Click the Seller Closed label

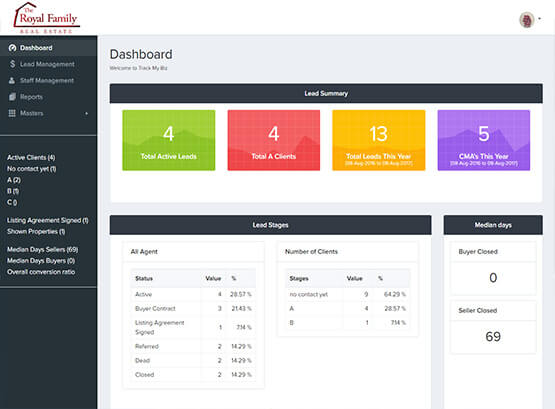(478, 310)
